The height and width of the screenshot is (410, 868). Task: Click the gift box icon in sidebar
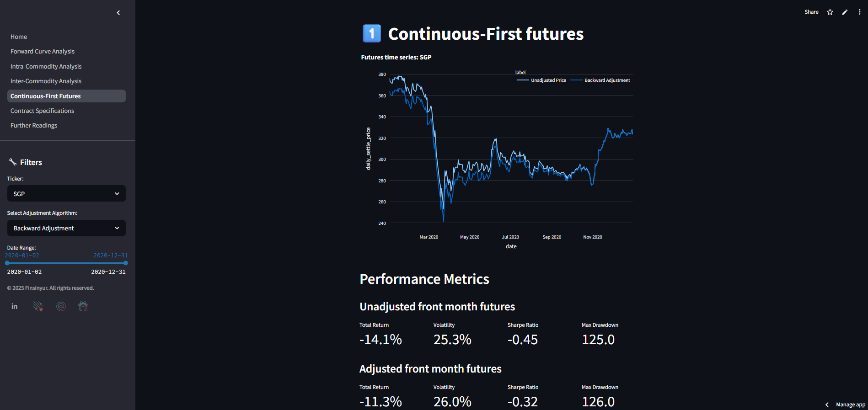pos(83,306)
